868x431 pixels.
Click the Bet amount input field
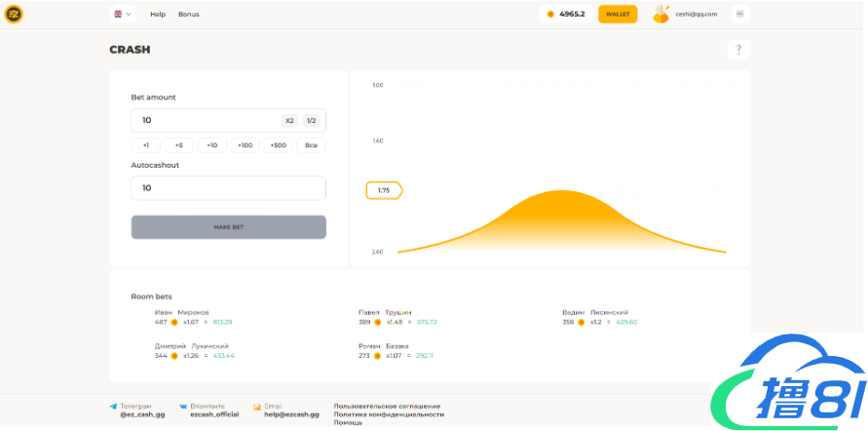point(205,120)
